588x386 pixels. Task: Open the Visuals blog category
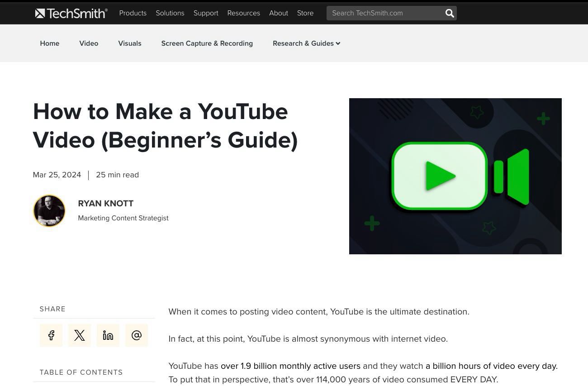point(130,43)
